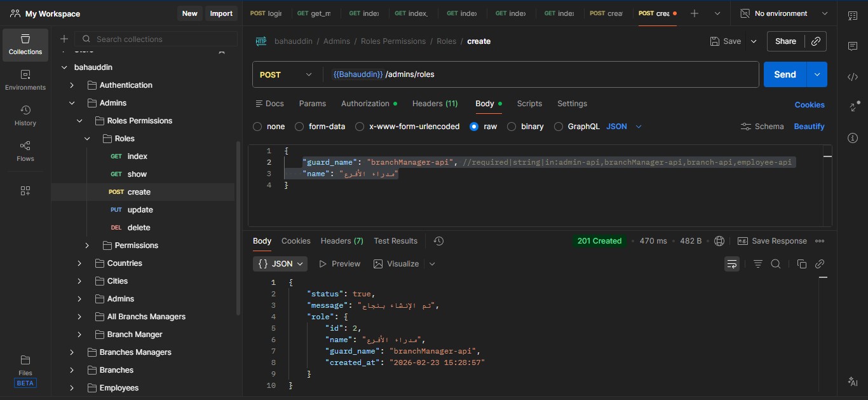Click the Search collections input field

pos(153,39)
